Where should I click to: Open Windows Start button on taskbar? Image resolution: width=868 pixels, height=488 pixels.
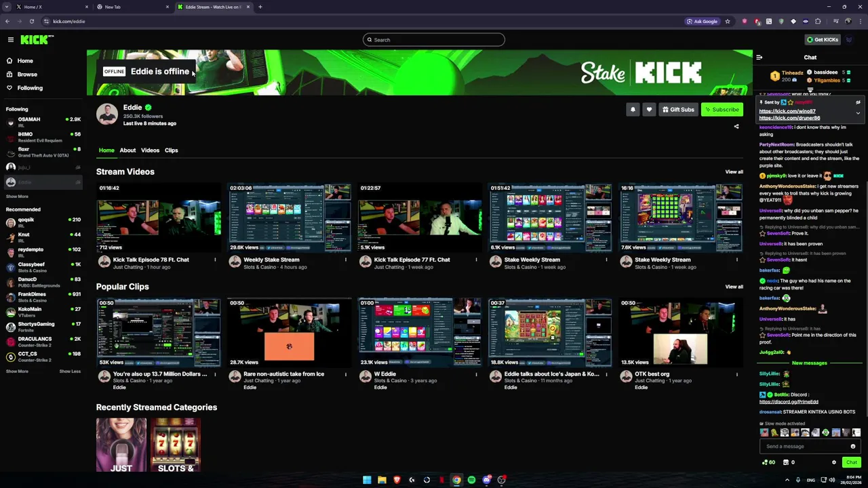pyautogui.click(x=367, y=480)
